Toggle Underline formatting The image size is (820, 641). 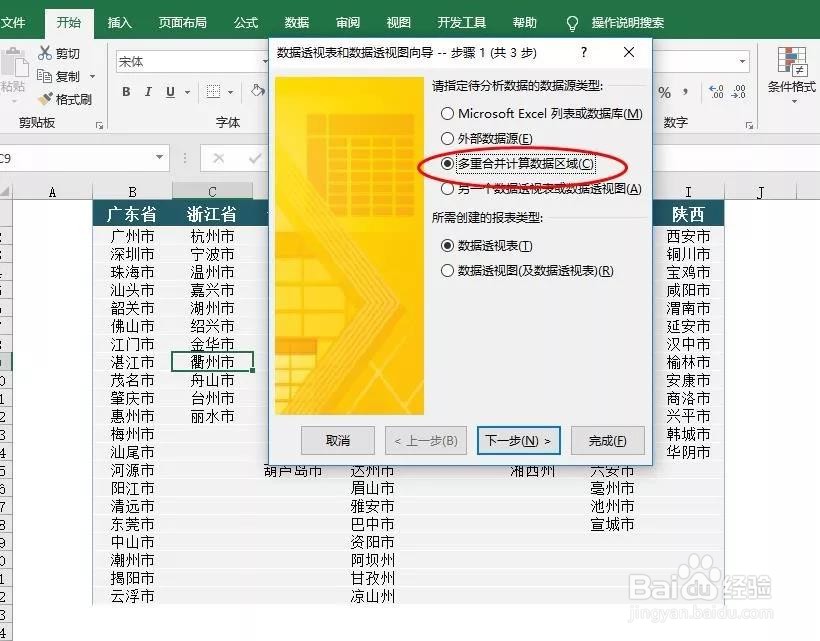coord(170,92)
